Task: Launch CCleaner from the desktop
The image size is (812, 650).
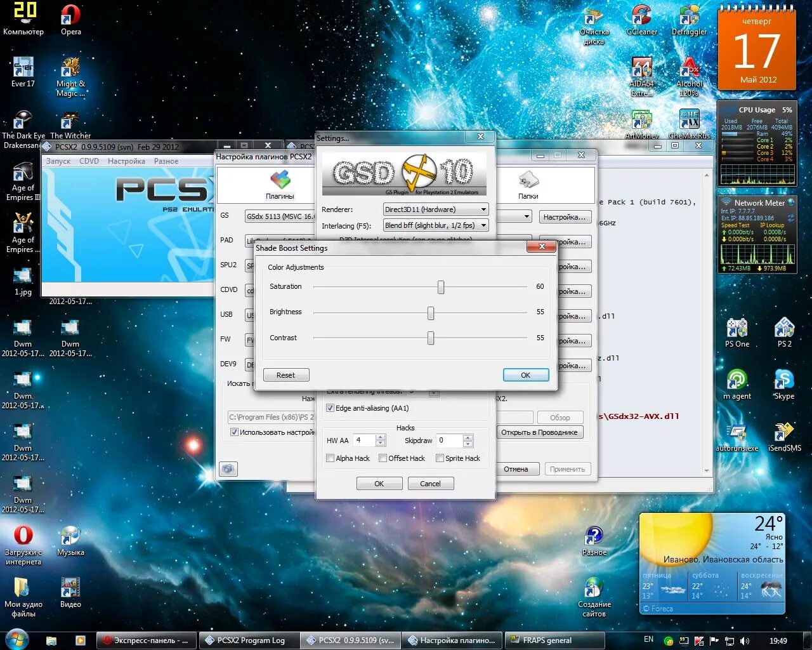Action: tap(641, 19)
